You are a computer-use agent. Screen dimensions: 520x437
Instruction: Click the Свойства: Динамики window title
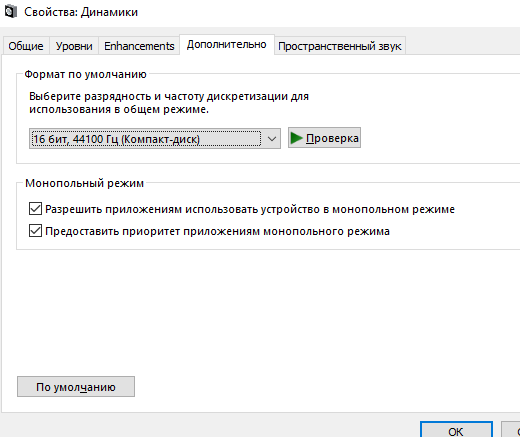click(81, 12)
